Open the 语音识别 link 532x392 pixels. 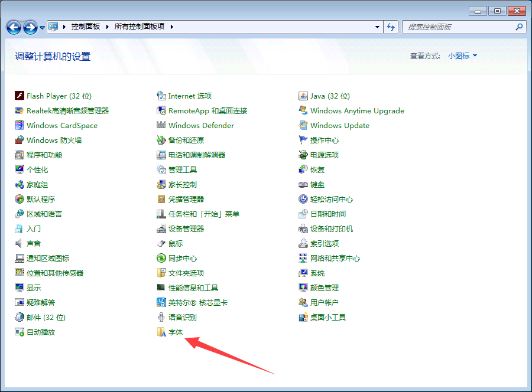(183, 318)
